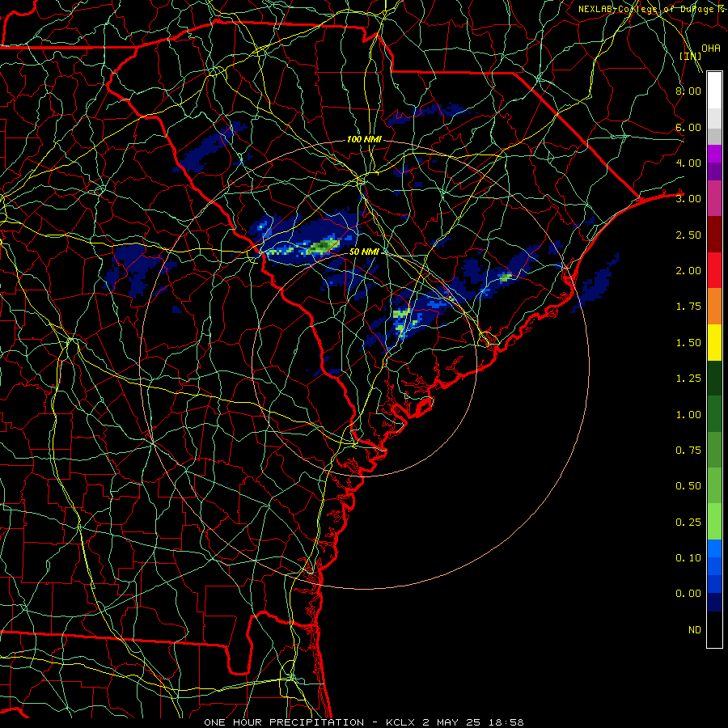This screenshot has width=728, height=728.
Task: Click the pink swatch beside 3.00 in the legend
Action: (714, 198)
